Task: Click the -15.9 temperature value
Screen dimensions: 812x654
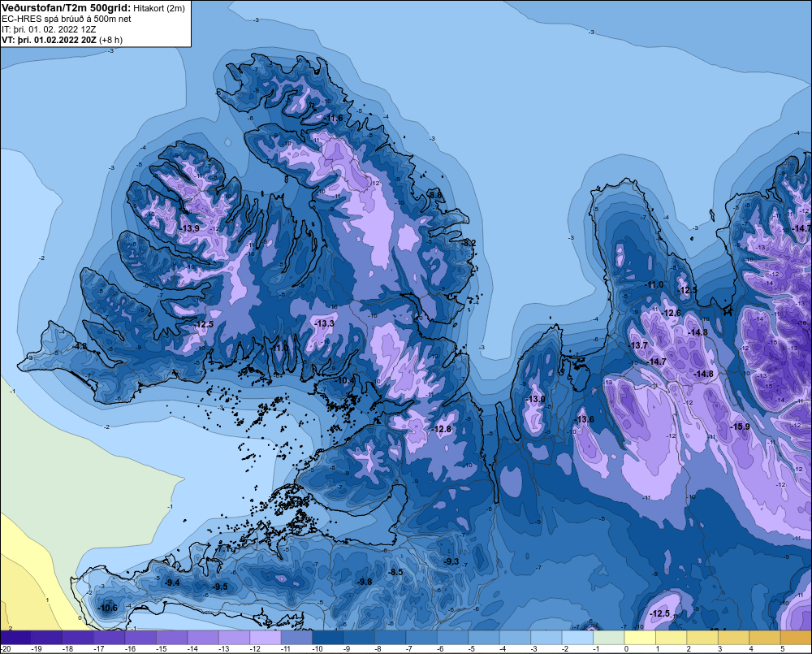Action: [740, 427]
